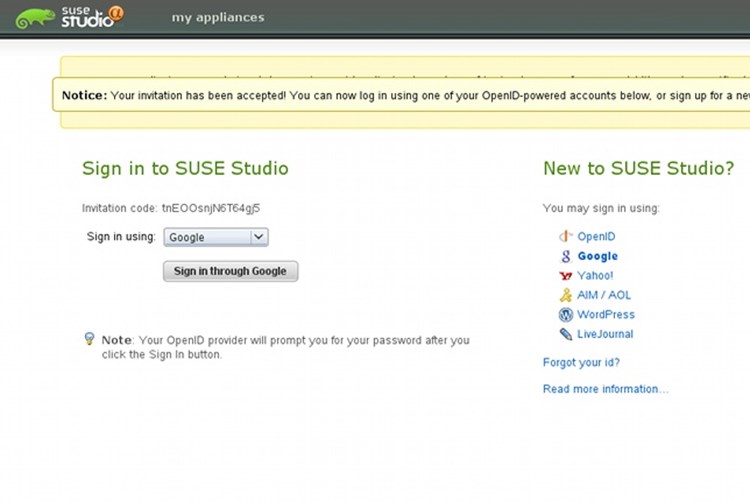The height and width of the screenshot is (501, 750).
Task: Click the light bulb Note icon
Action: tap(89, 339)
